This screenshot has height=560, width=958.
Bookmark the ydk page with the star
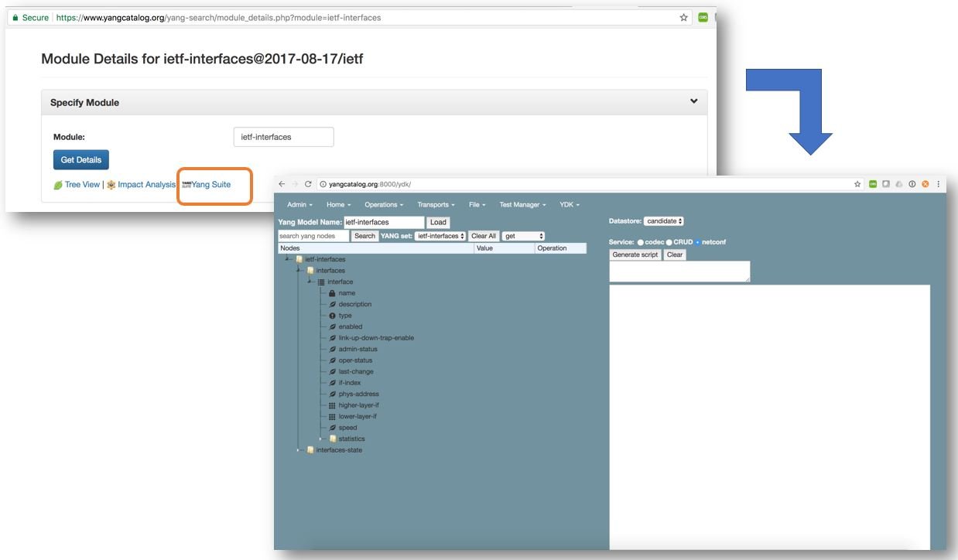point(857,184)
